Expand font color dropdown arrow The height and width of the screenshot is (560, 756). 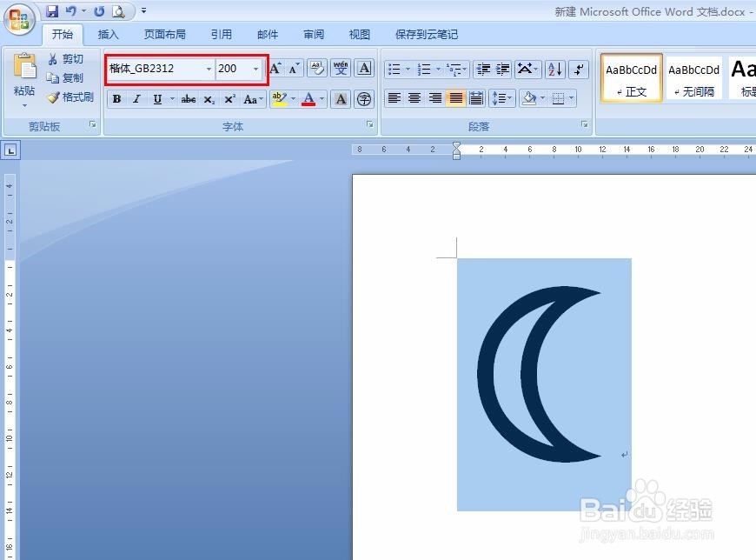(322, 99)
